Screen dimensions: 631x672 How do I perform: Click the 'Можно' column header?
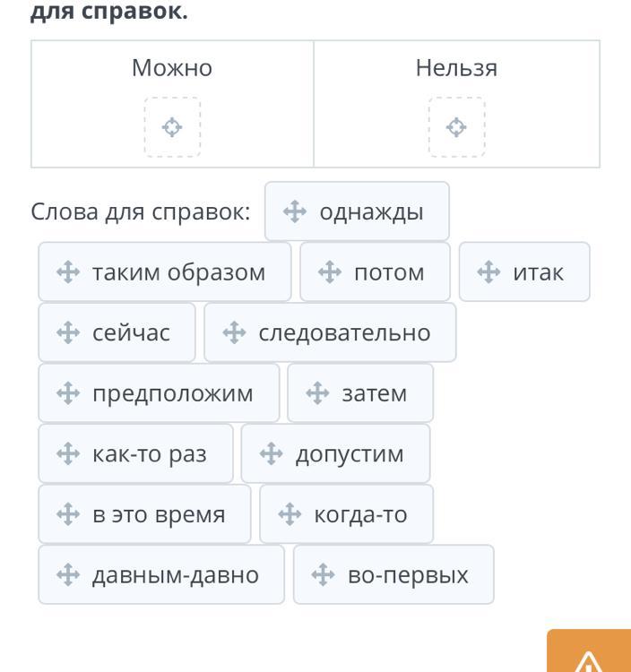172,68
